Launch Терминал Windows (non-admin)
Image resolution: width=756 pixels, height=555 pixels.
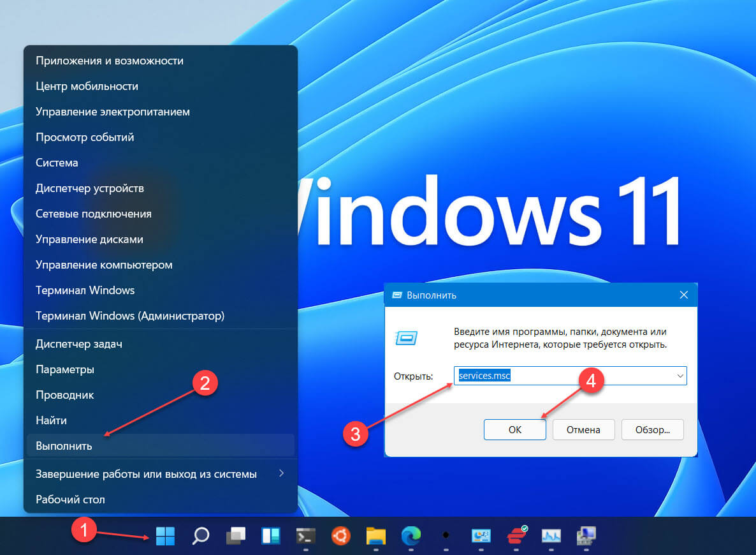[x=160, y=290]
